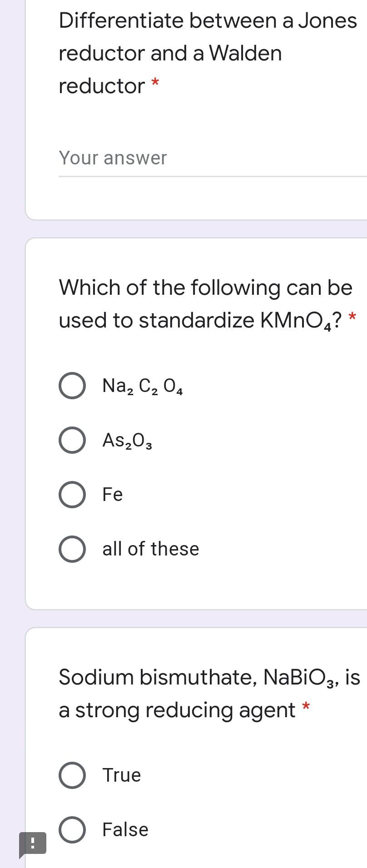Click the Fe answer label
The height and width of the screenshot is (868, 367).
point(112,494)
